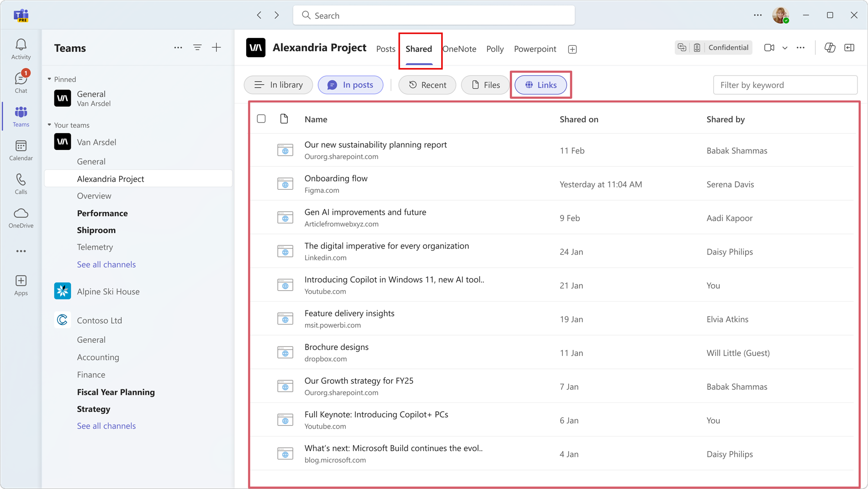Open the Apps store
This screenshot has height=489, width=868.
point(21,285)
